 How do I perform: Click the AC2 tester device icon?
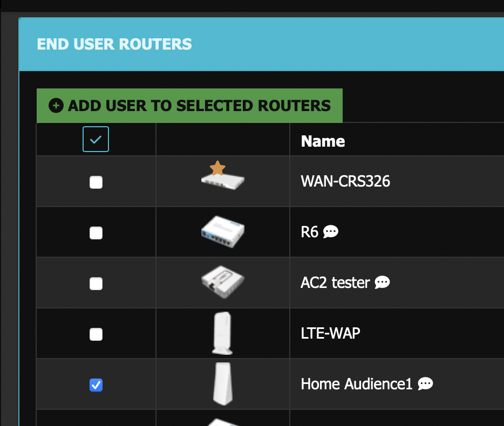(x=222, y=282)
